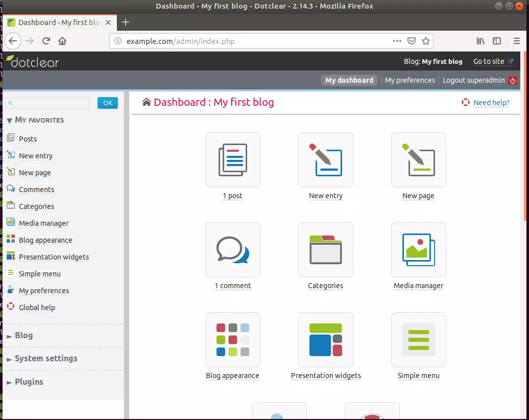Open the Presentation widgets dashboard tile icon
This screenshot has width=529, height=420.
[x=326, y=340]
